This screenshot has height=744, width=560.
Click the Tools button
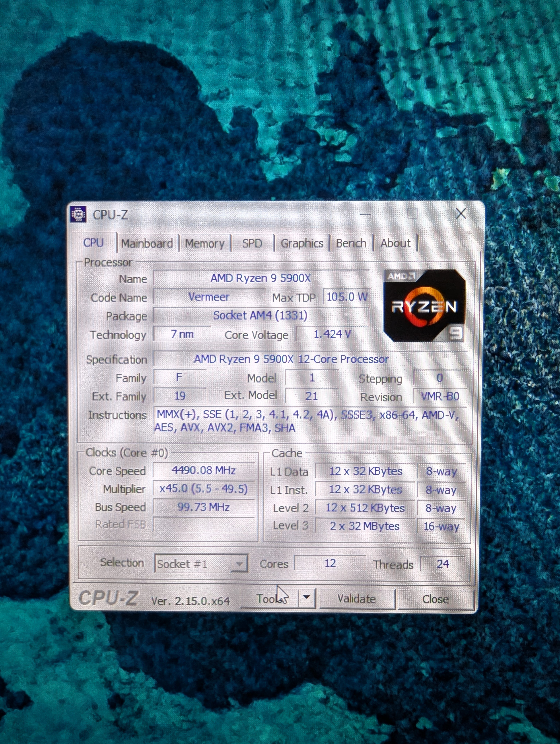(270, 598)
